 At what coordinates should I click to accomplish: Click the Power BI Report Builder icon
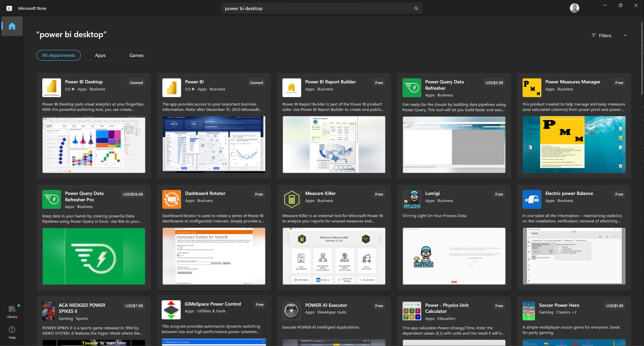coord(292,88)
